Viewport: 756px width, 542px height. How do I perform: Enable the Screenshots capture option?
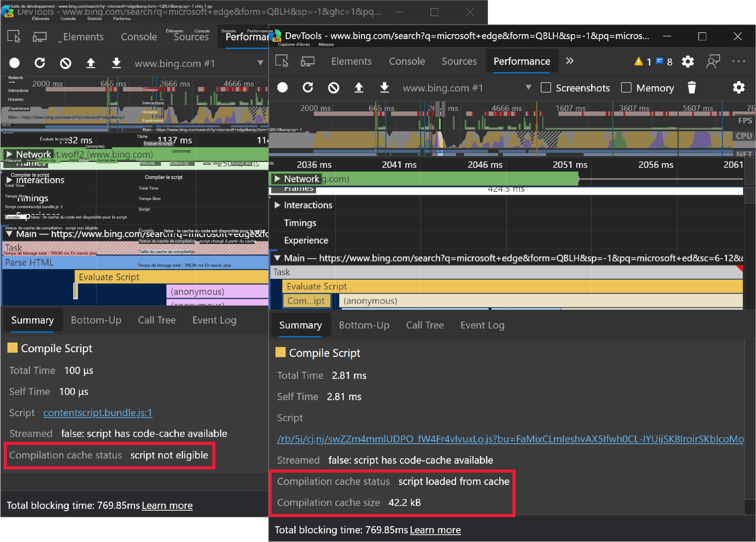pos(546,87)
